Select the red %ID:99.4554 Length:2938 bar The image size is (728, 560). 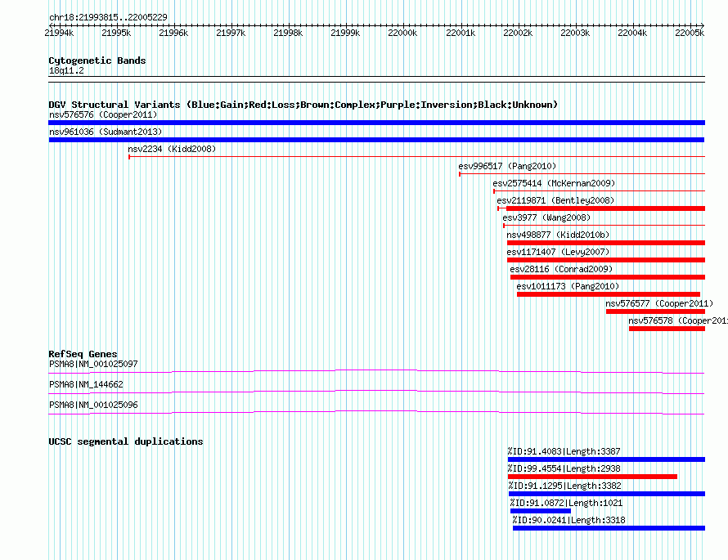click(x=592, y=477)
